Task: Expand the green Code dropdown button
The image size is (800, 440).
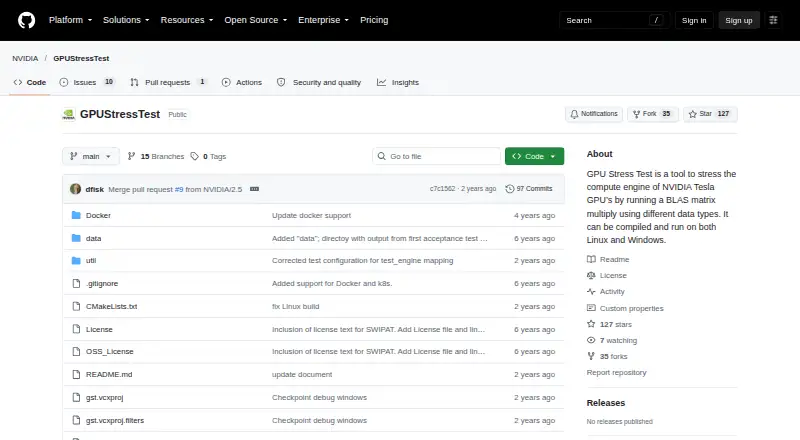Action: 534,156
